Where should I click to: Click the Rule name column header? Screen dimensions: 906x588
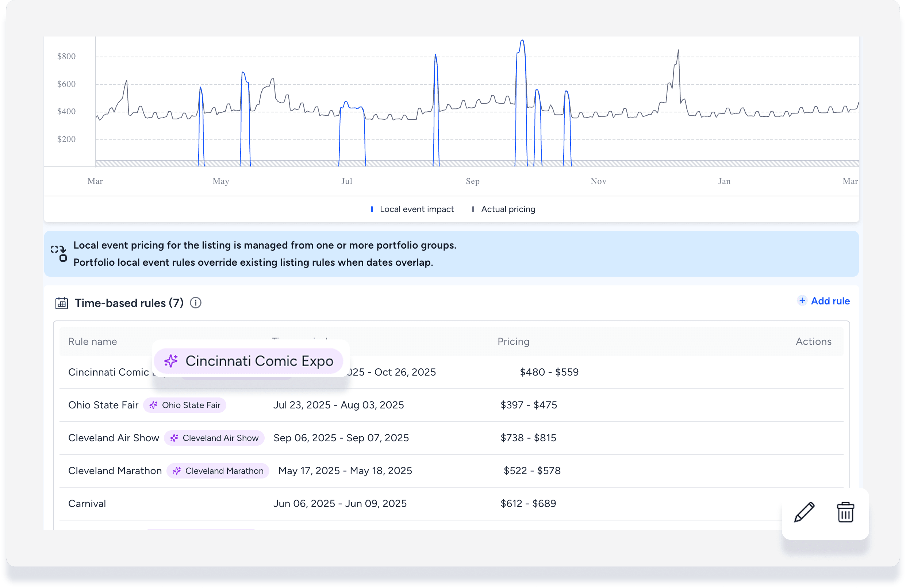coord(92,342)
